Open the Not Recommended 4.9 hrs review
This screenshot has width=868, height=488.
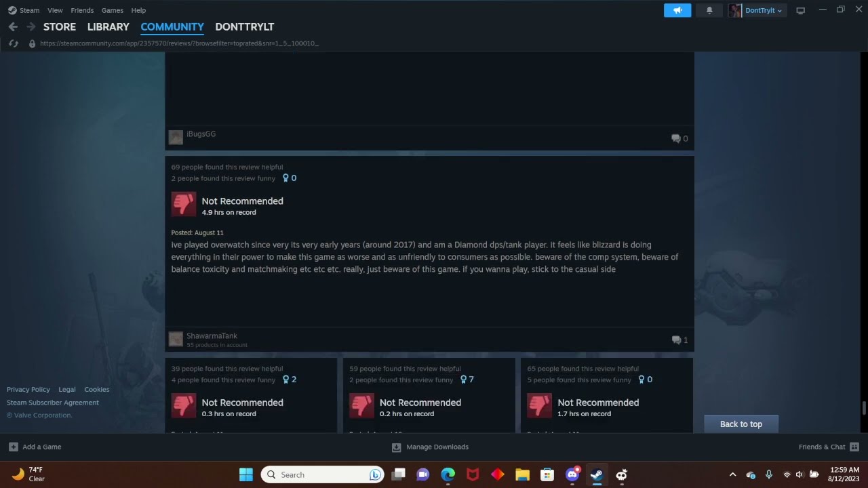242,201
